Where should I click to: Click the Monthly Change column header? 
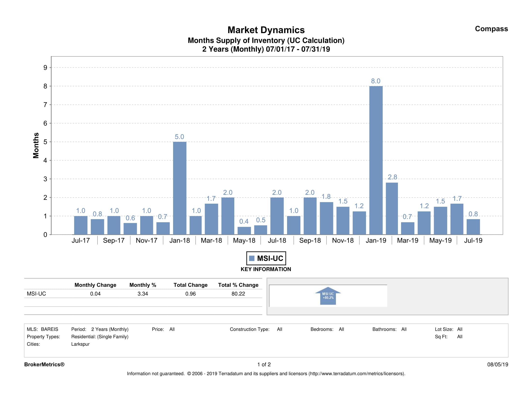pos(95,285)
